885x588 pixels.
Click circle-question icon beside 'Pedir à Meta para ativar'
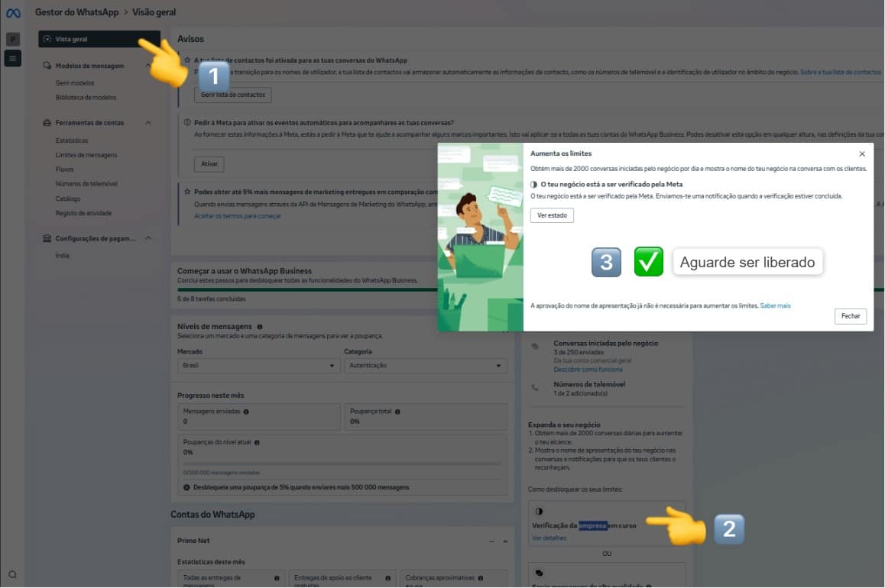click(x=187, y=122)
